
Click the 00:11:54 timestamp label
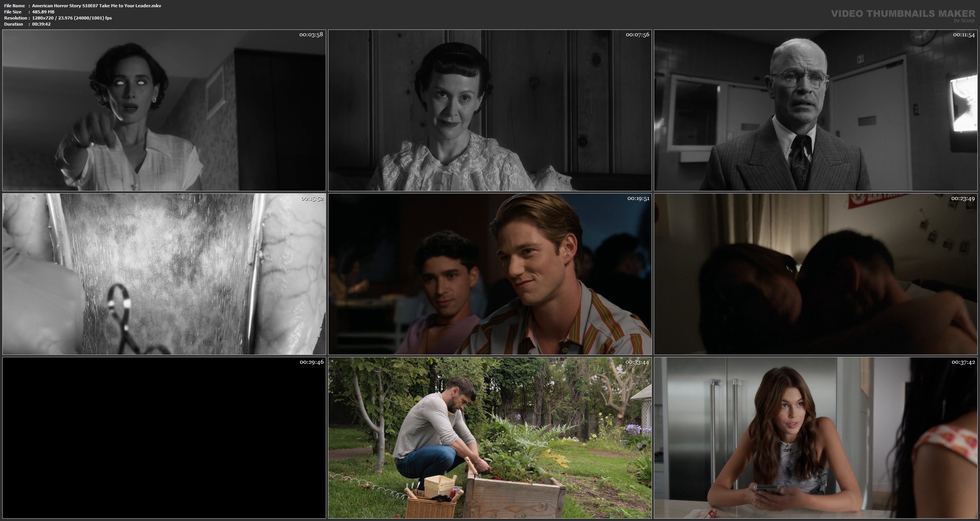964,35
